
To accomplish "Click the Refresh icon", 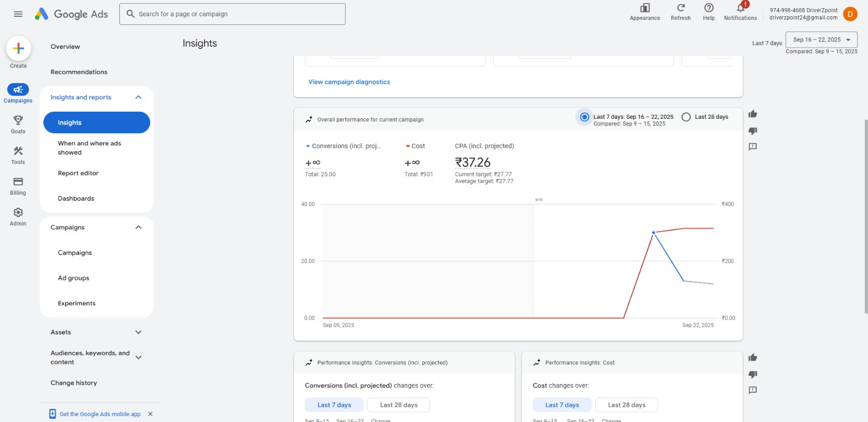I will [x=680, y=8].
